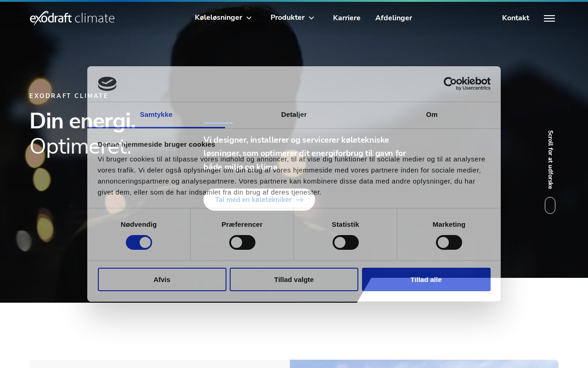
Task: Switch to the Detaljer tab
Action: (x=294, y=115)
